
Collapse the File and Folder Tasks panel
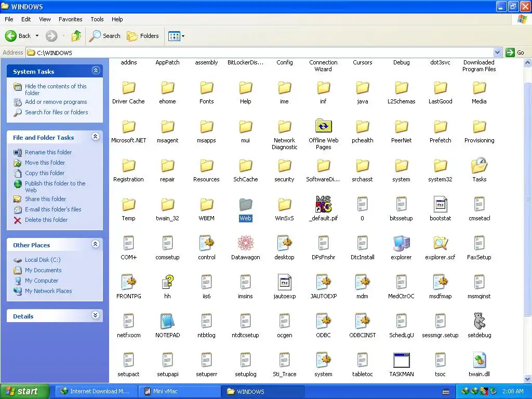tap(96, 137)
